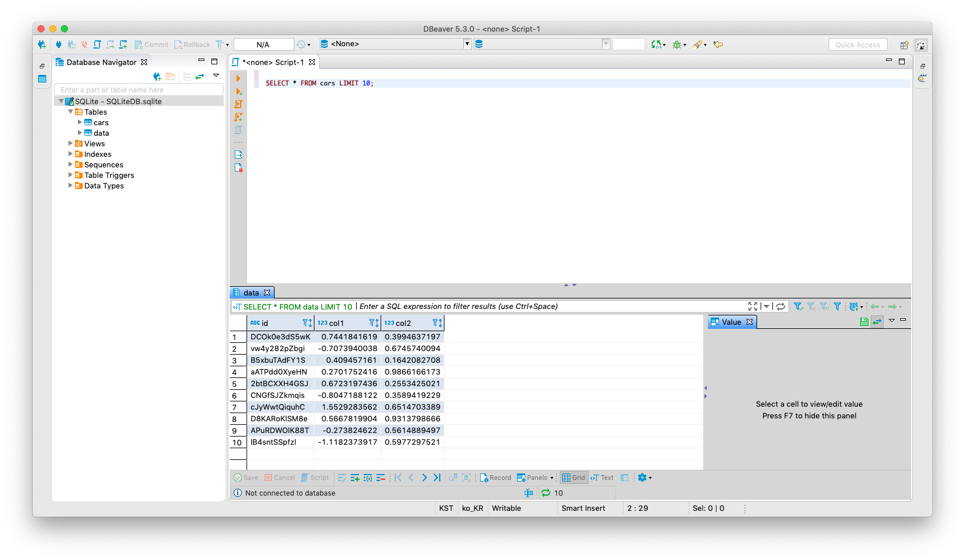
Task: Click the Add row icon in results toolbar
Action: click(x=355, y=478)
